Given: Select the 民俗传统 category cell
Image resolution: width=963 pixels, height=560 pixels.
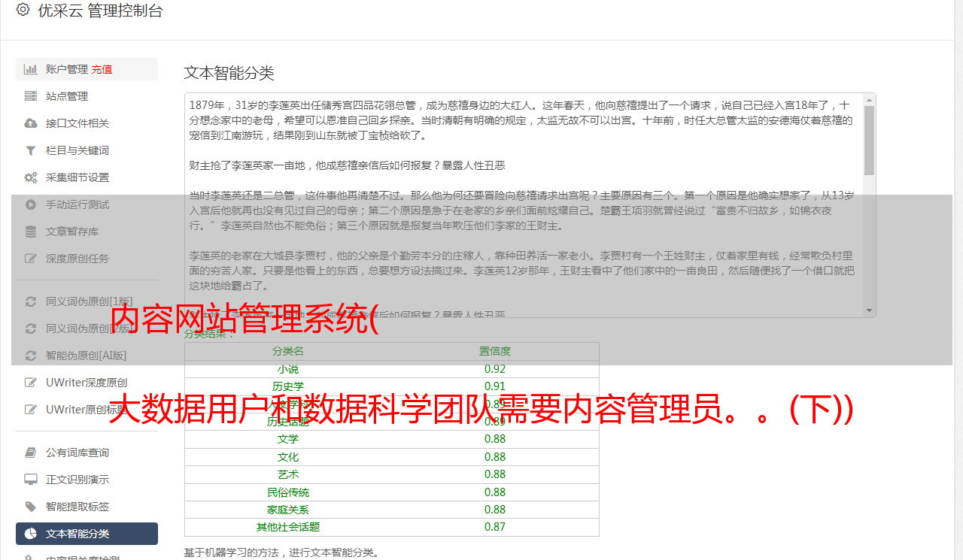Looking at the screenshot, I should click(288, 492).
